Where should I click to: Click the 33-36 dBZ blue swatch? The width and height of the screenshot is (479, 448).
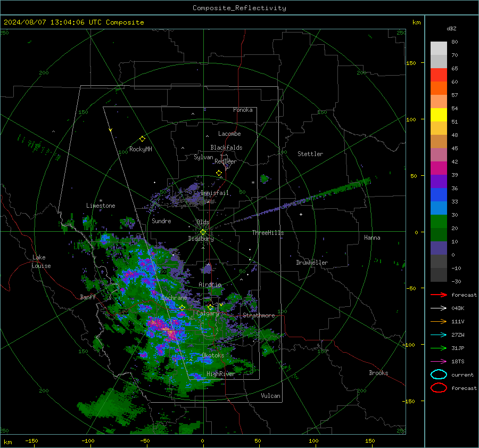(439, 195)
